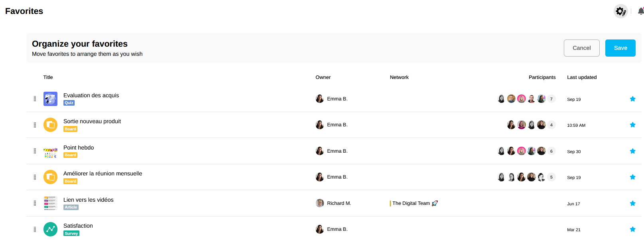Click the Evaluation des acquis quiz icon

click(x=50, y=99)
